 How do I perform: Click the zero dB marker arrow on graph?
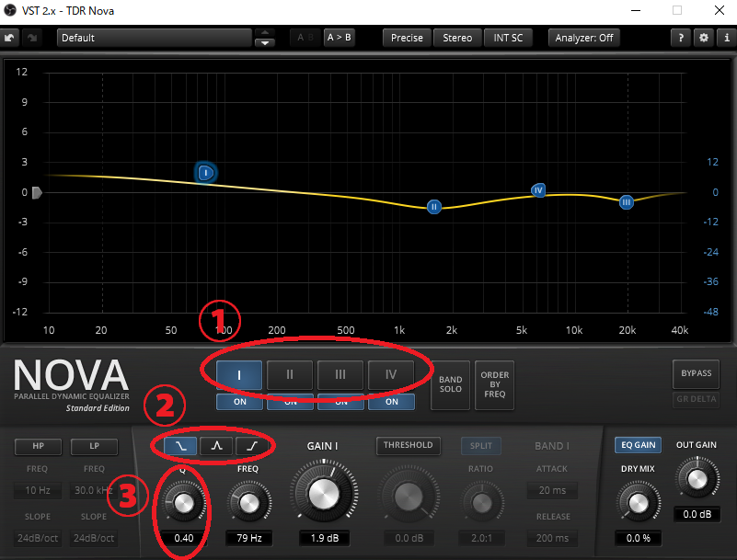(37, 192)
